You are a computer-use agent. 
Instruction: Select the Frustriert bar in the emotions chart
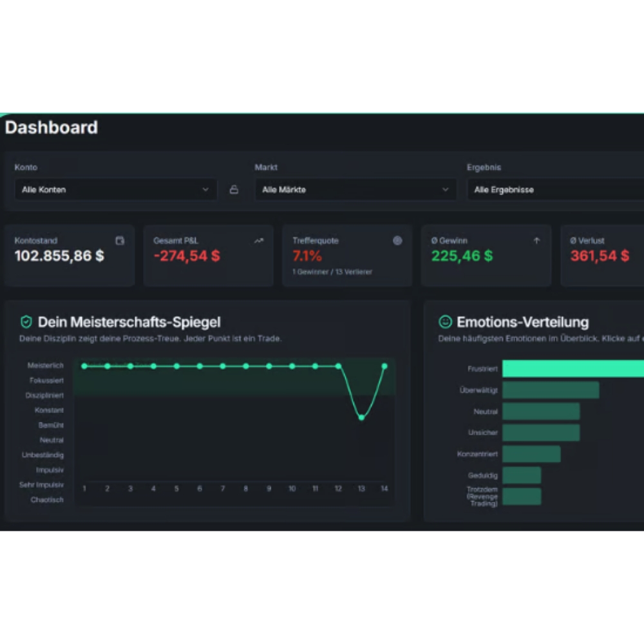[x=572, y=368]
